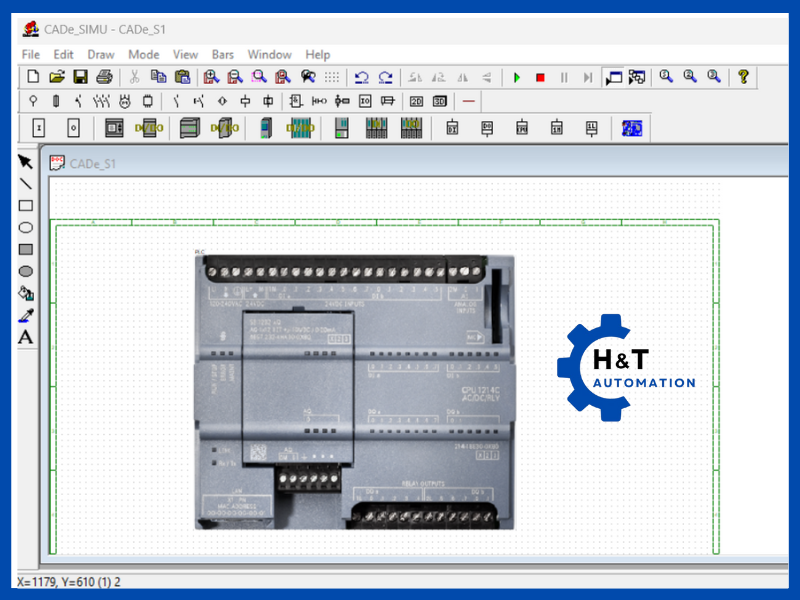
Task: Expand the Window menu
Action: click(269, 54)
